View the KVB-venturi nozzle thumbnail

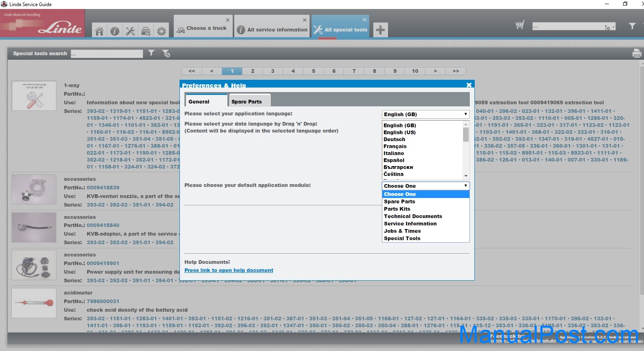[34, 189]
